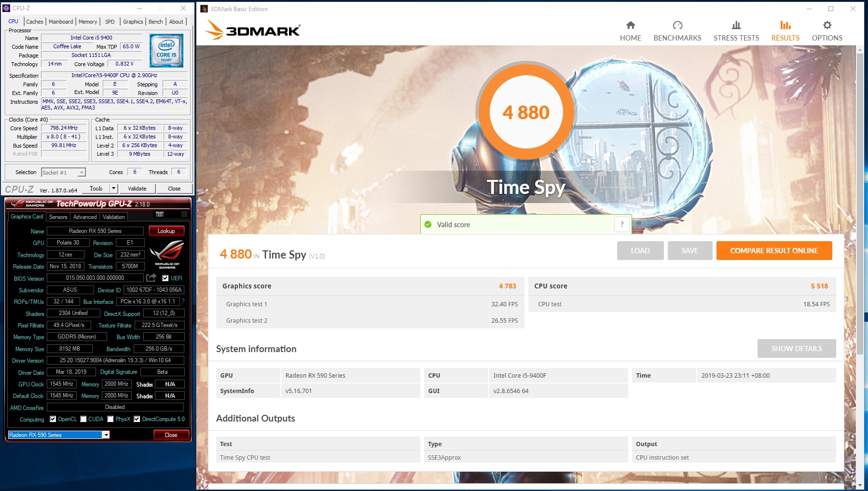Open the 3DMark HOME icon
Image resolution: width=868 pixels, height=491 pixels.
(630, 25)
